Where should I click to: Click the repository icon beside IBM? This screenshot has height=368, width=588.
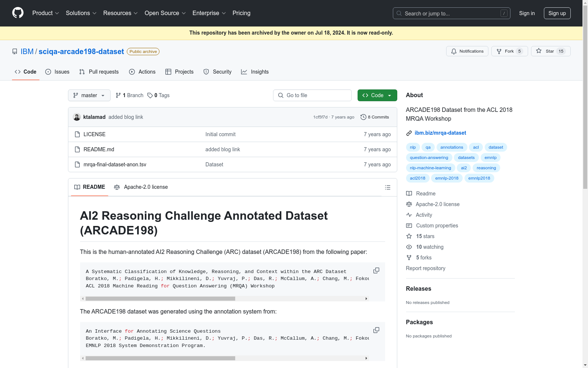(x=15, y=52)
